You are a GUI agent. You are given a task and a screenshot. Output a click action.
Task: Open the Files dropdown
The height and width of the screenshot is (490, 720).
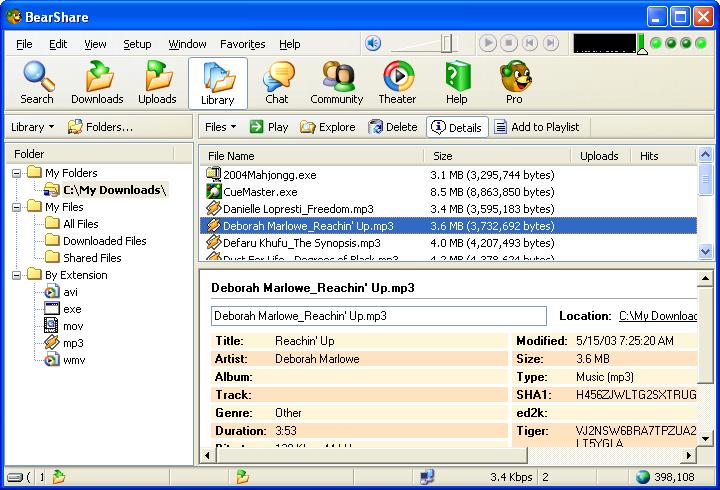220,127
